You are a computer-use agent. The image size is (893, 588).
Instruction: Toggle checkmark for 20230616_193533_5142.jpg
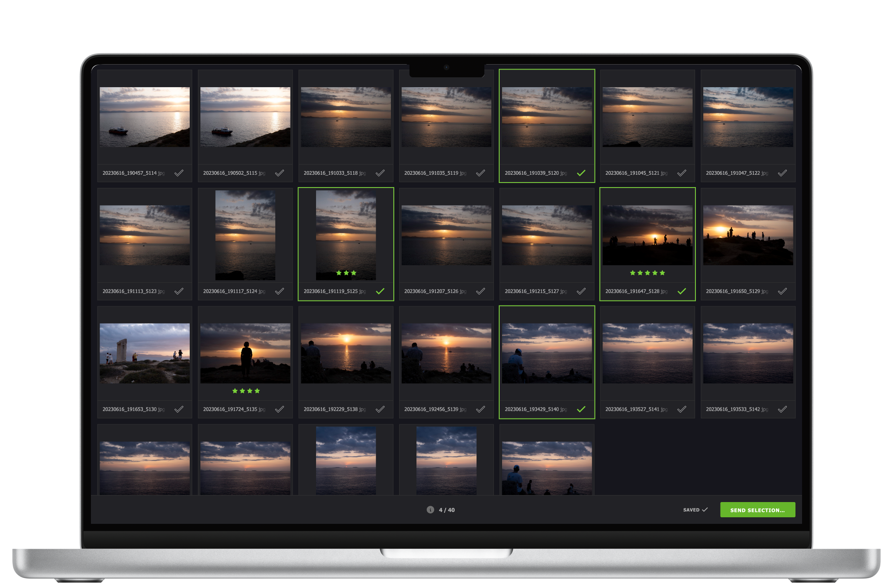point(782,409)
